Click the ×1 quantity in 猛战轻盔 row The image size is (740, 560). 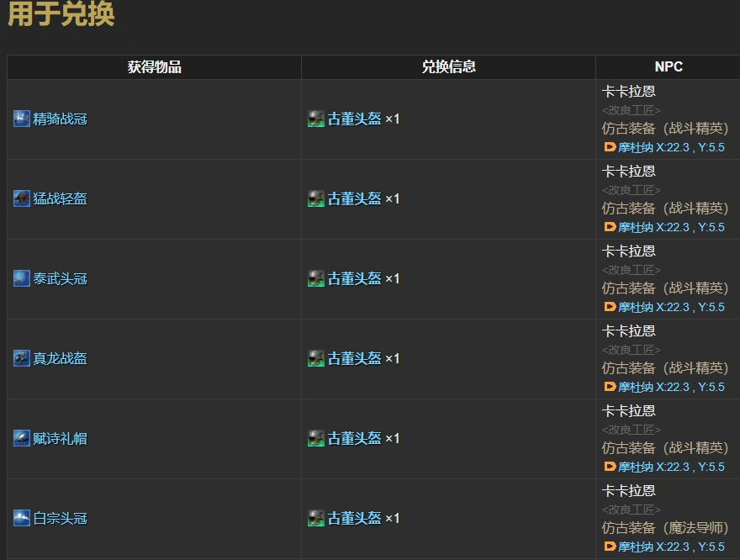393,198
